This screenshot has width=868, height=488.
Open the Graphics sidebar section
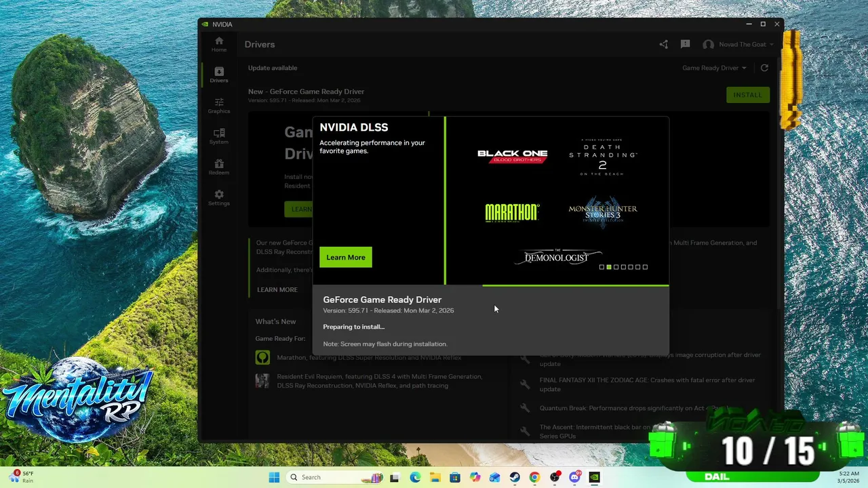pos(218,106)
